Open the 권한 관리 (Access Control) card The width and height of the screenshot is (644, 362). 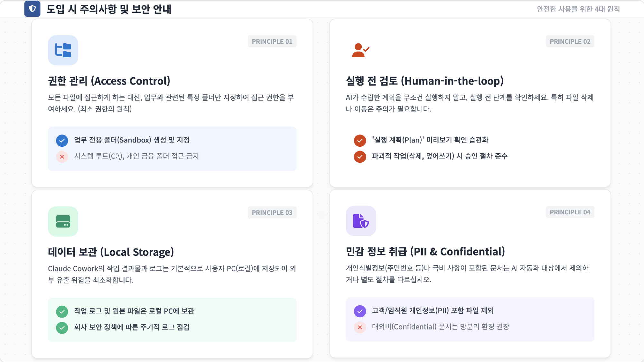pyautogui.click(x=109, y=81)
